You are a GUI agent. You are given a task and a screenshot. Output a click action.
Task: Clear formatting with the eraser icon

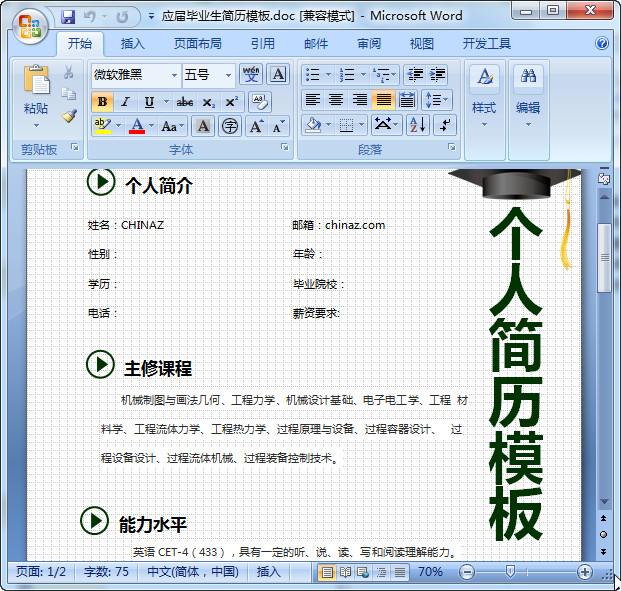pos(260,102)
